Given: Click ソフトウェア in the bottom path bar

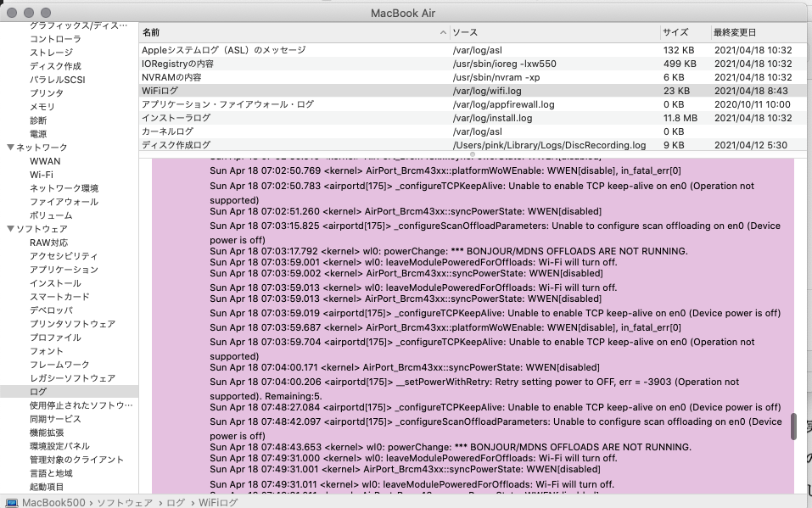Looking at the screenshot, I should [x=125, y=502].
